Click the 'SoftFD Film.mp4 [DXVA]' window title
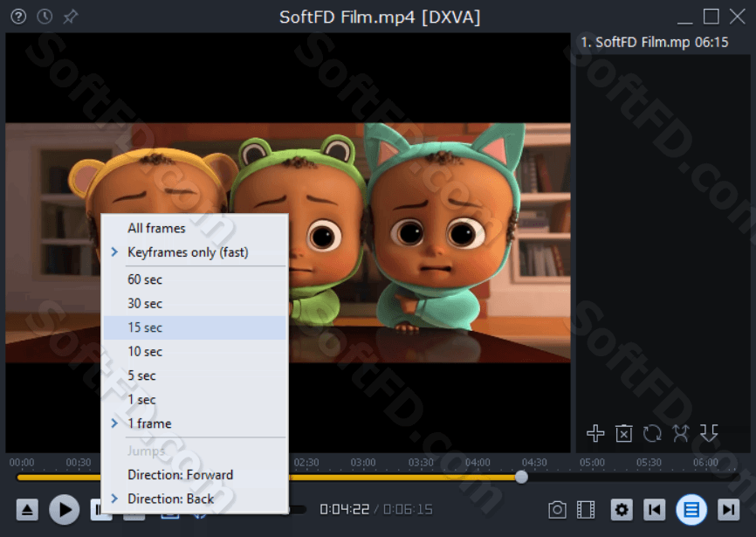 pyautogui.click(x=380, y=17)
